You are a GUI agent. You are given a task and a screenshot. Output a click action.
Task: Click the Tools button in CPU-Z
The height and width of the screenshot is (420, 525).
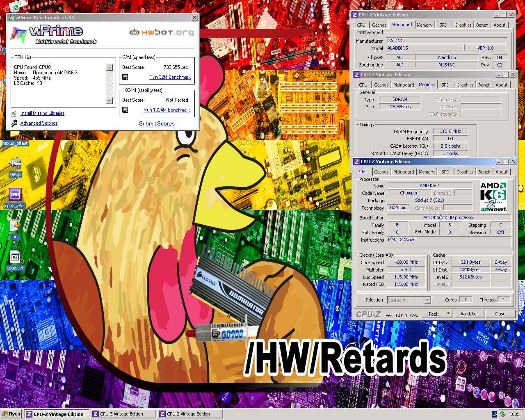pos(434,314)
